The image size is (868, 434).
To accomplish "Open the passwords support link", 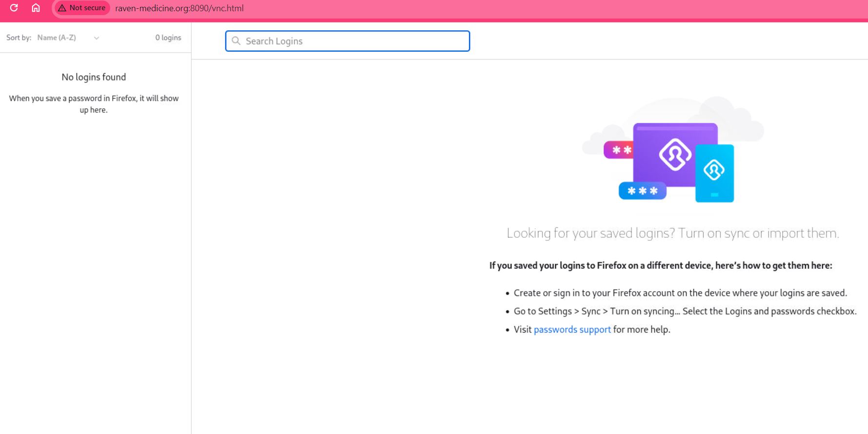I will click(x=572, y=330).
